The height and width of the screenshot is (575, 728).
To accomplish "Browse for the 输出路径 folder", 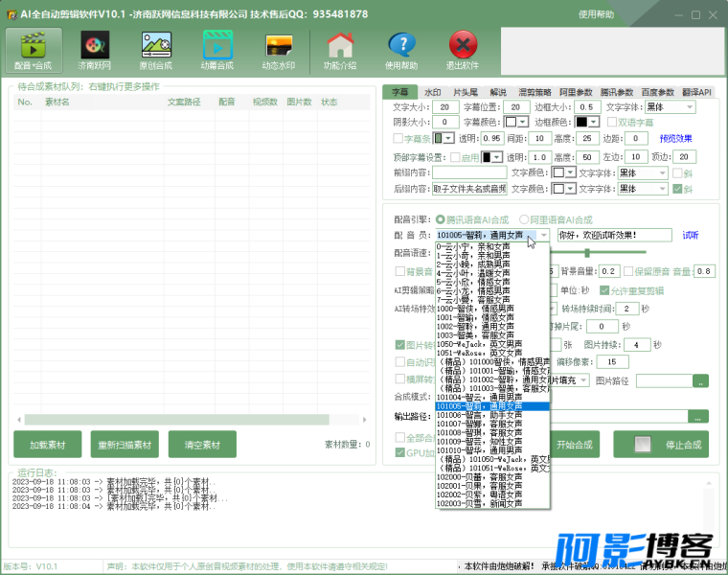I will pos(697,417).
